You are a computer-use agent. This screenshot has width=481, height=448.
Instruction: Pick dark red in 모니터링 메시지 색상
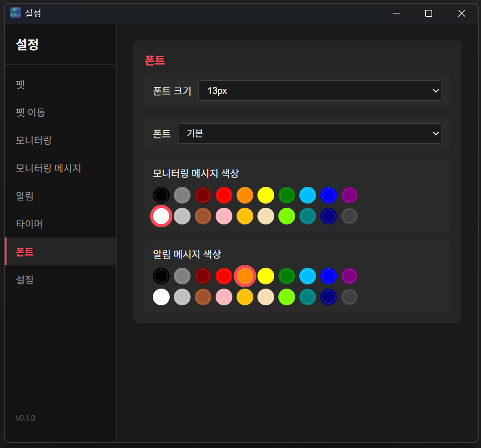203,195
